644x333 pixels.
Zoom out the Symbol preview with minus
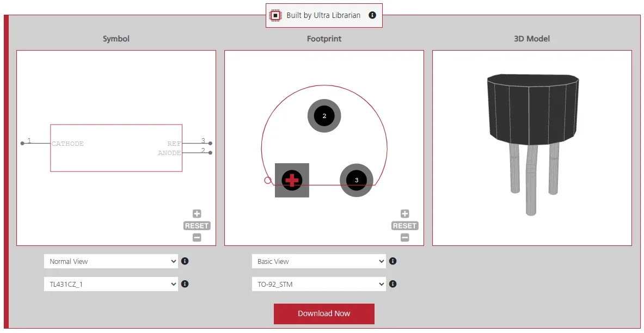click(x=197, y=237)
